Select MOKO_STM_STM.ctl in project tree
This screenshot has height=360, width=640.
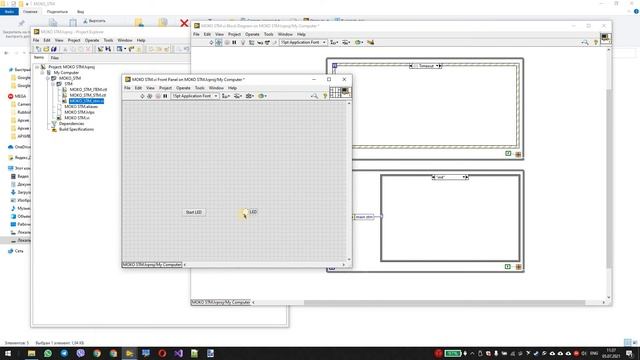[88, 95]
